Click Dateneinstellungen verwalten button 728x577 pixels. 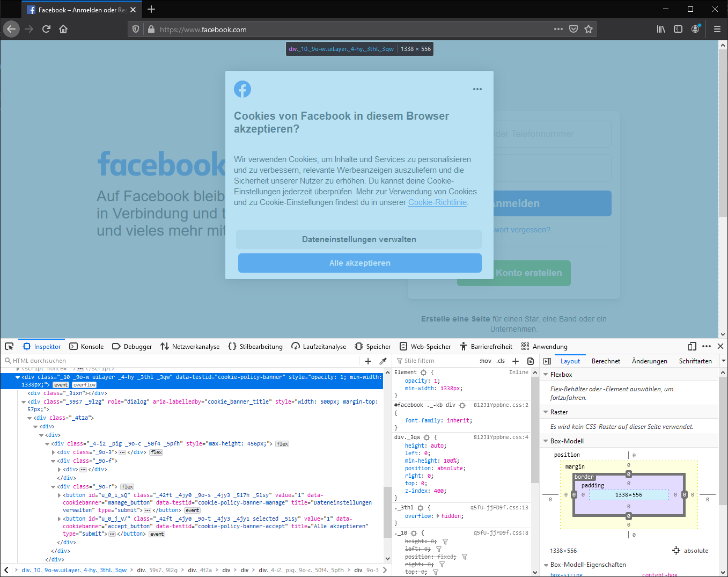coord(359,239)
